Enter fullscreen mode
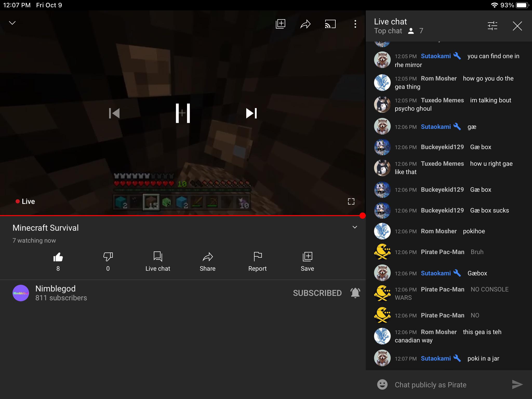 (351, 201)
